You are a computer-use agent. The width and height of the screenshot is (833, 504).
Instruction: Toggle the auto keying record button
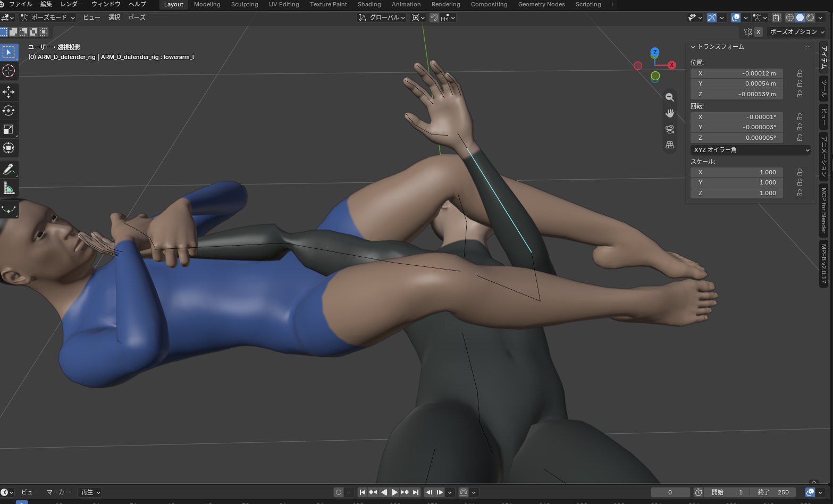coord(338,492)
